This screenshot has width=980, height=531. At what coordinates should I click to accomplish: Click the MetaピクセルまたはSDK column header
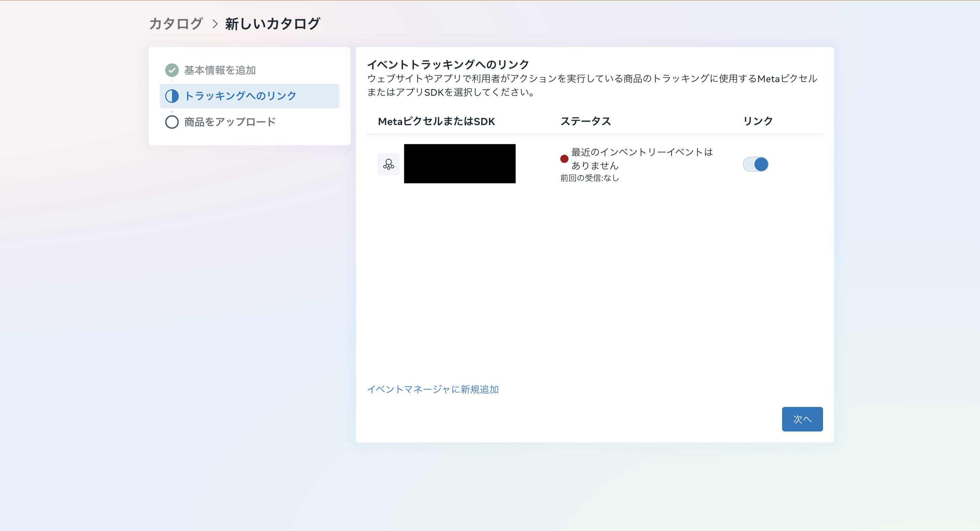[436, 121]
